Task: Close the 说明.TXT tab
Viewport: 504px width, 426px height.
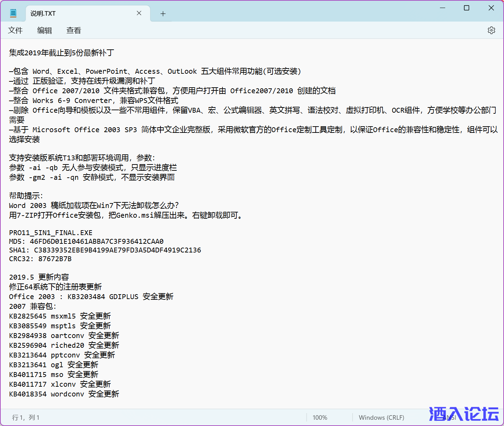Action: click(x=139, y=13)
